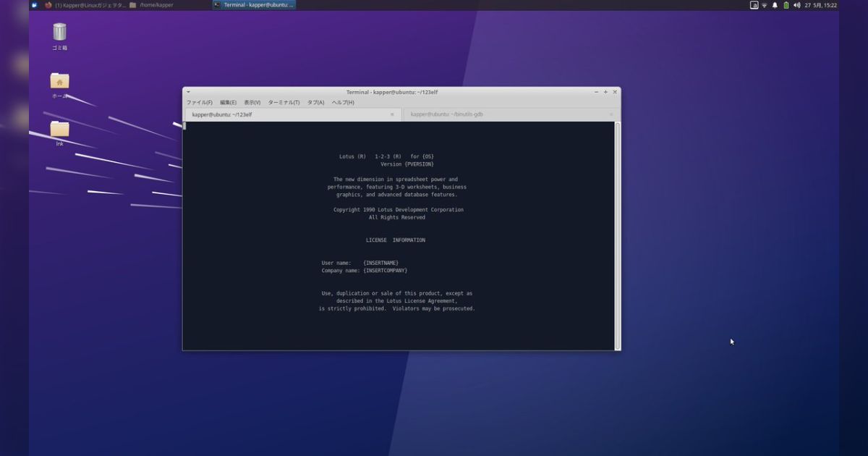Open the Wi-Fi network tray icon
This screenshot has height=456, width=868.
pos(765,5)
